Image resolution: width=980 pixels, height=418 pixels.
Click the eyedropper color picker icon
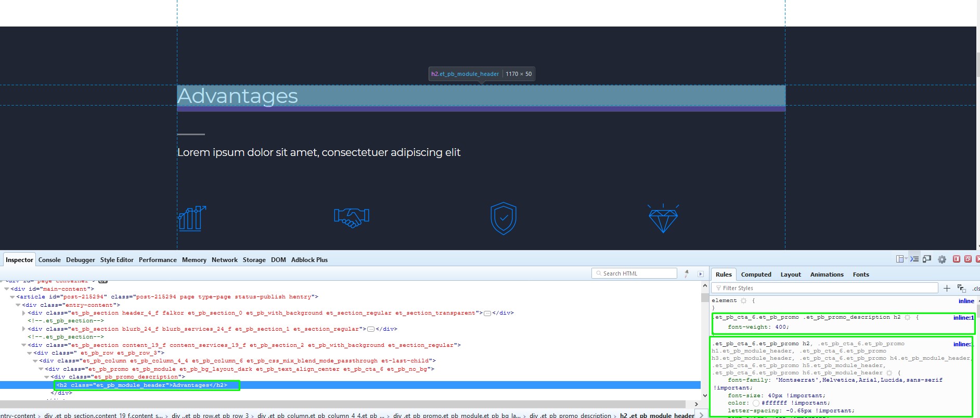pos(687,273)
